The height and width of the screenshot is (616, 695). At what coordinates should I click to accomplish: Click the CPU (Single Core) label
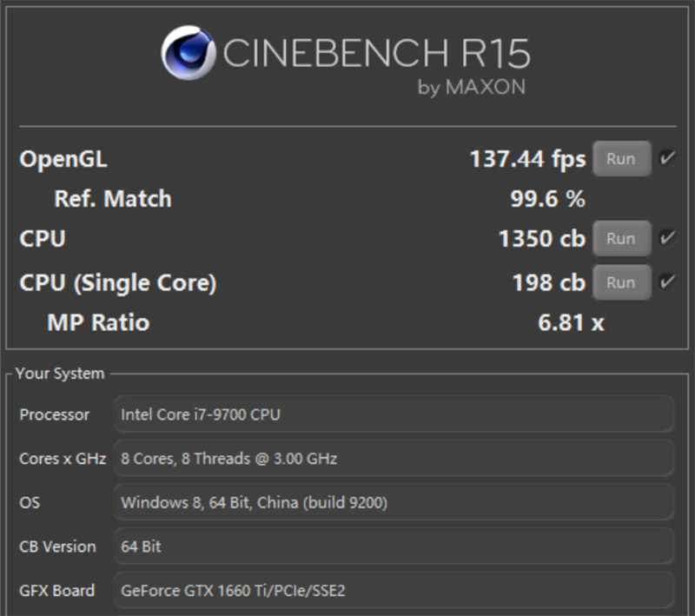118,282
